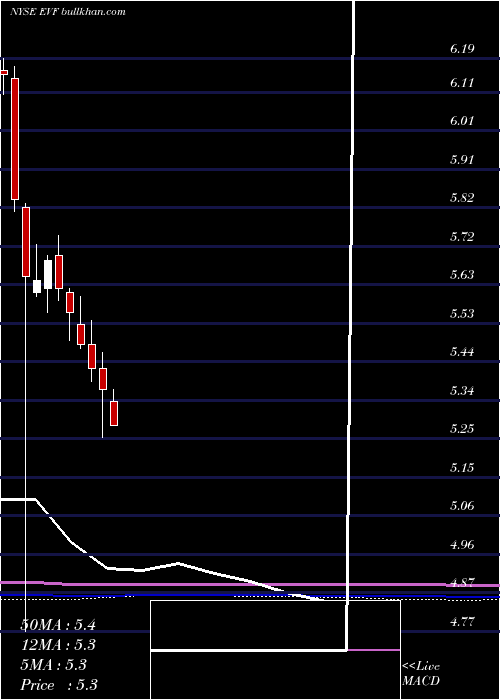
Task: Click the 5.34 price axis label
Action: click(x=462, y=391)
